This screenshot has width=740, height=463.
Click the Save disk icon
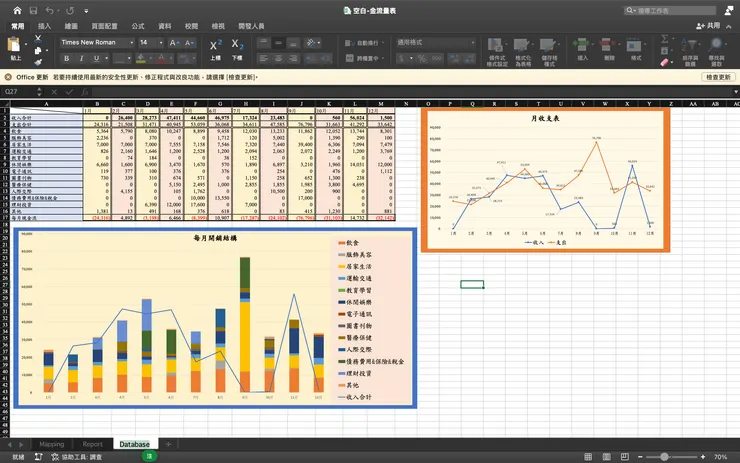point(33,10)
